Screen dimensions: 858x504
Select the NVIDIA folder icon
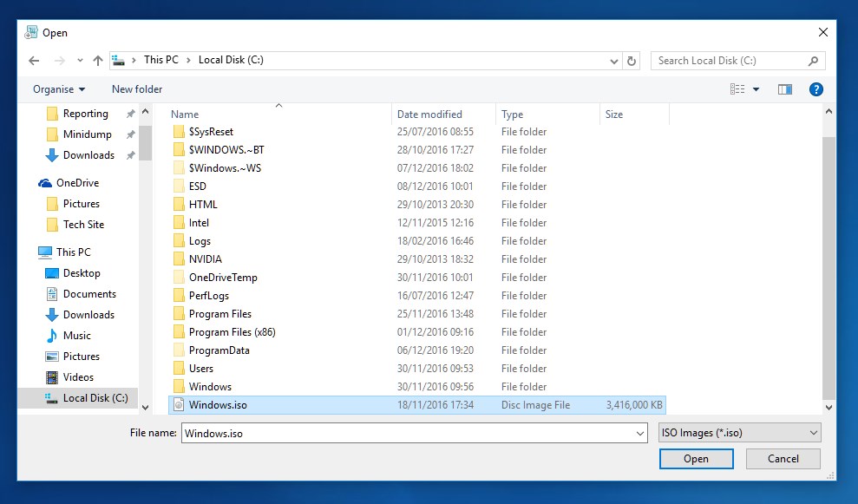[179, 259]
